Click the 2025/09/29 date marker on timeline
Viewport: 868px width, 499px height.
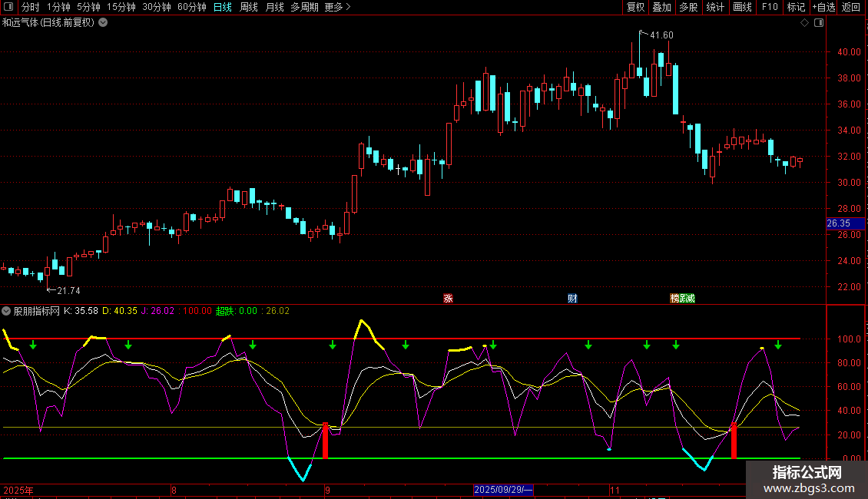503,490
